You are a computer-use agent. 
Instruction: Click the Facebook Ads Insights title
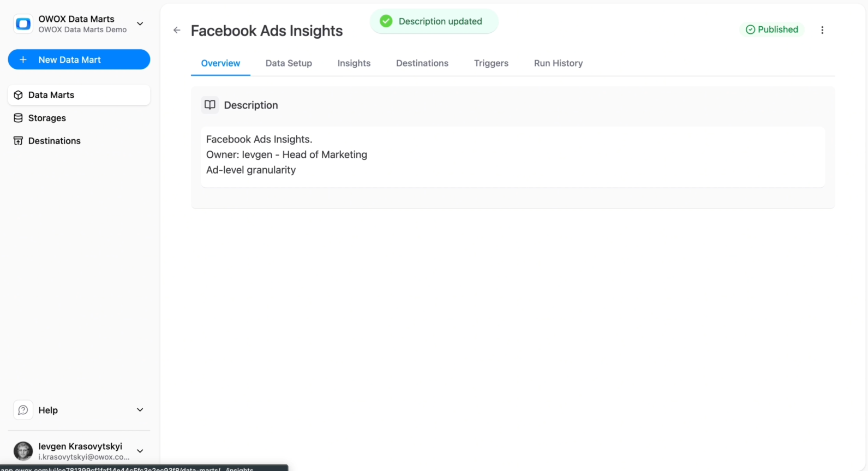(x=267, y=31)
